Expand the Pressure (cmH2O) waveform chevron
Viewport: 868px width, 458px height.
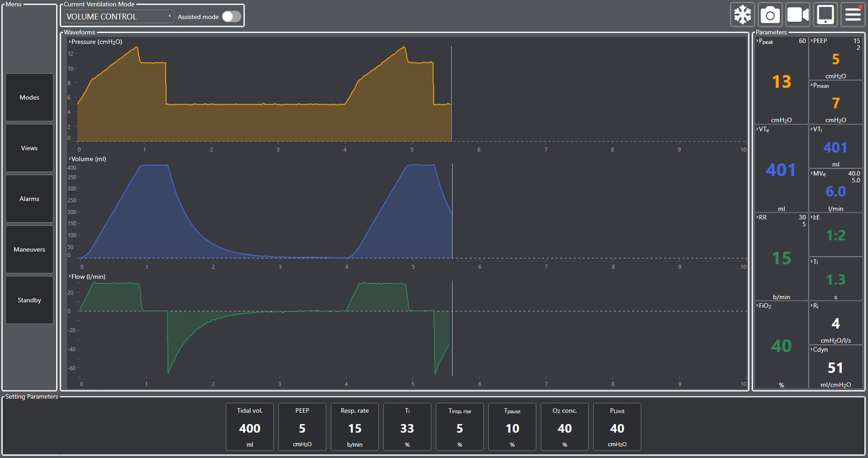point(70,42)
